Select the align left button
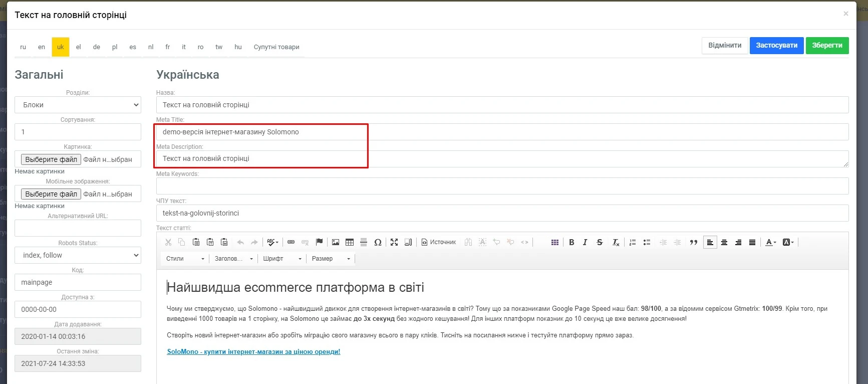 pyautogui.click(x=710, y=242)
